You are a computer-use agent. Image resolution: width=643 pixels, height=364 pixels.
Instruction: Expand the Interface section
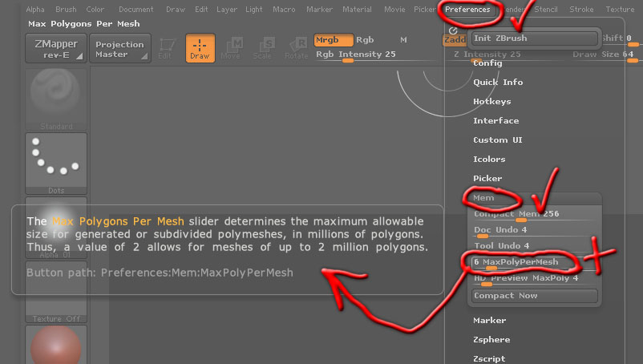[x=495, y=120]
